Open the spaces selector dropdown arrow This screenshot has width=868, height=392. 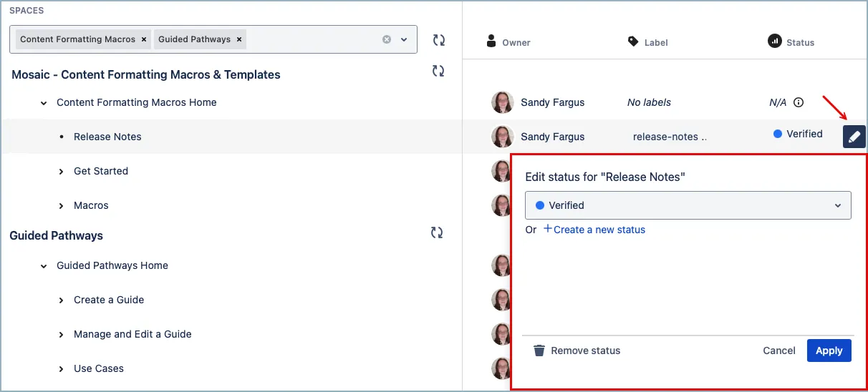(404, 39)
